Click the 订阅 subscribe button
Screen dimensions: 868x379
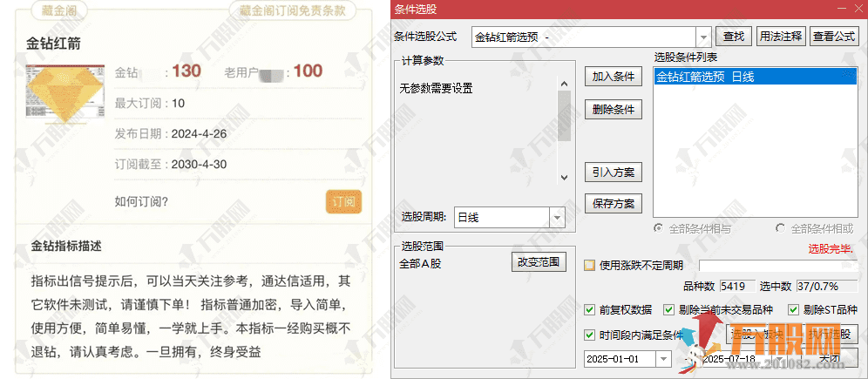point(343,202)
